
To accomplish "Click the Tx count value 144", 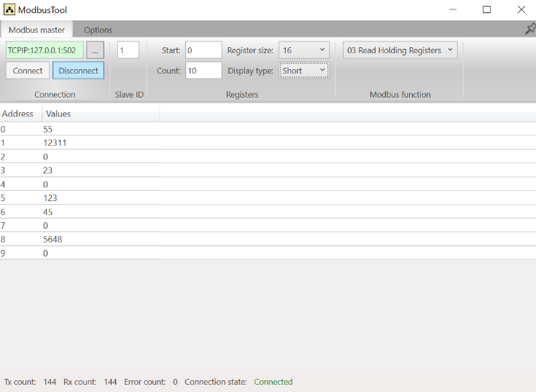I will click(x=50, y=382).
